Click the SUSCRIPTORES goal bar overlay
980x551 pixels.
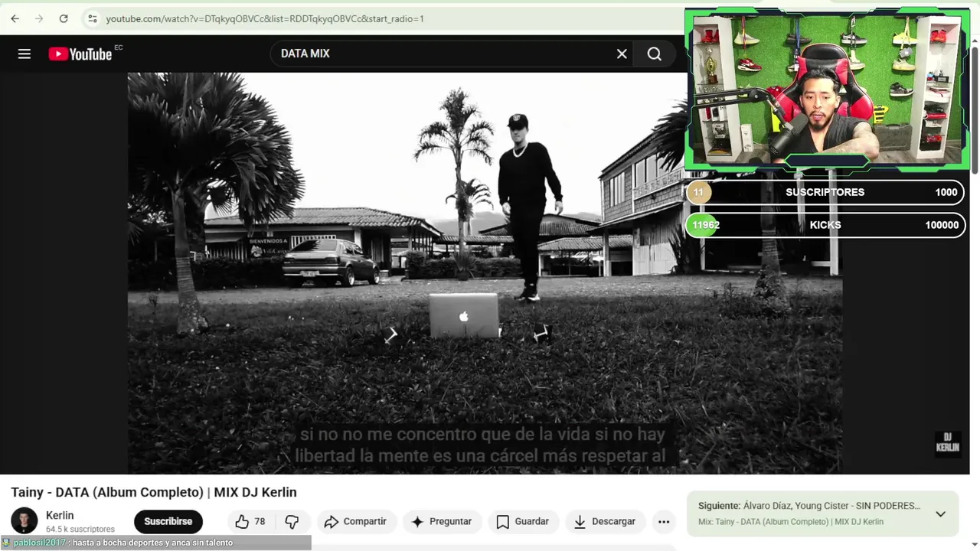coord(825,192)
